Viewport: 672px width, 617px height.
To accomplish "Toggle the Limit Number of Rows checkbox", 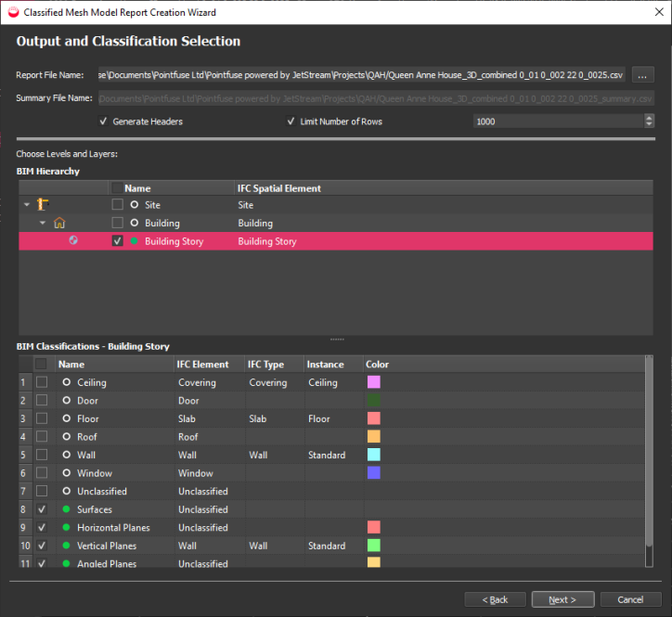I will pyautogui.click(x=291, y=122).
